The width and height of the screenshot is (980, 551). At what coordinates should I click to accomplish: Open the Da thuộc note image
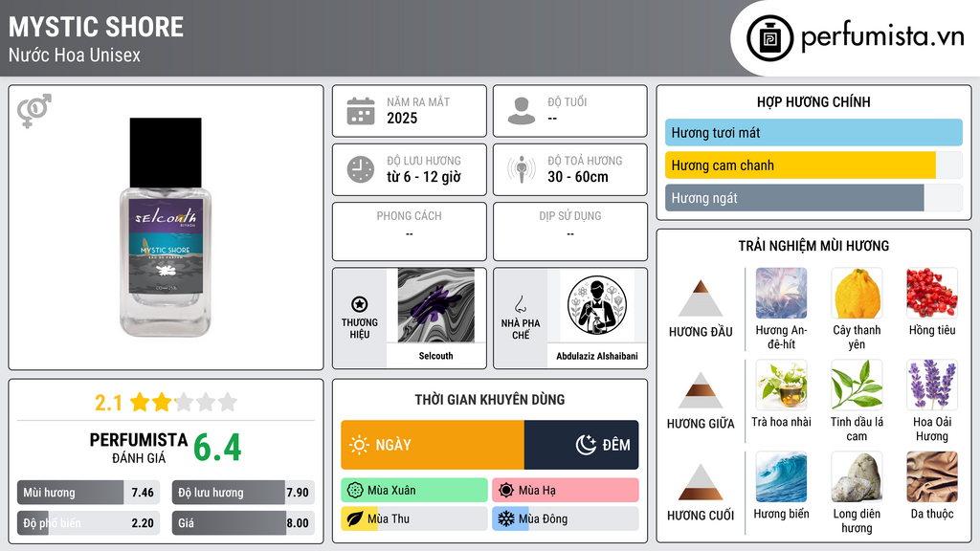(932, 477)
